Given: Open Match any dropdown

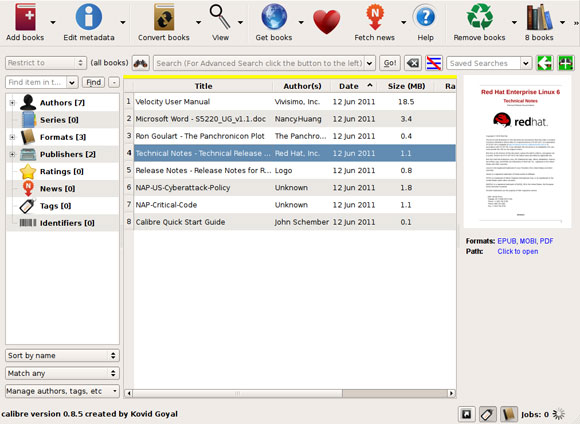Looking at the screenshot, I should tap(62, 373).
